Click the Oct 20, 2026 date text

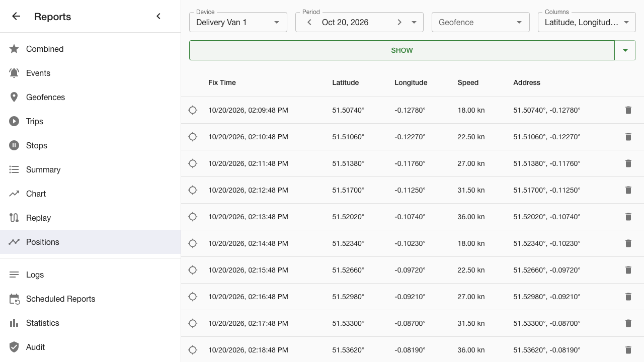tap(345, 22)
